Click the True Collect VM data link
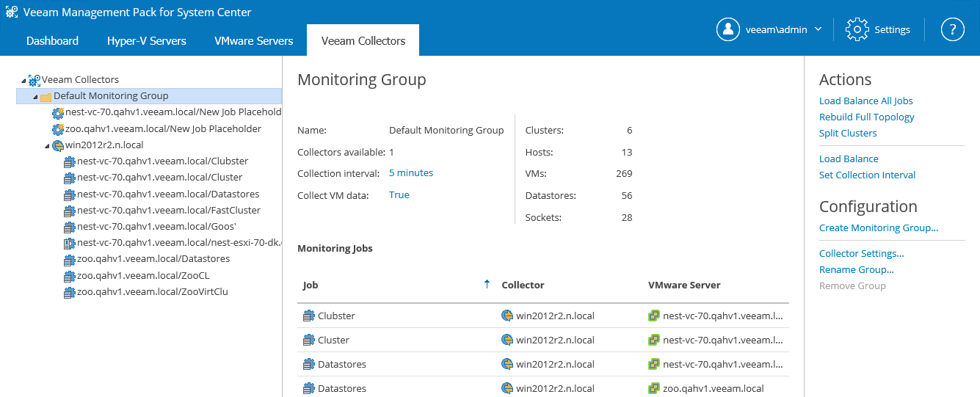 click(399, 195)
